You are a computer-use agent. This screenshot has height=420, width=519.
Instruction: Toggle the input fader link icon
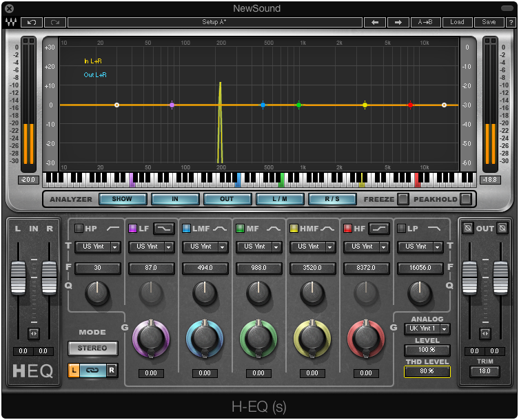tap(34, 333)
